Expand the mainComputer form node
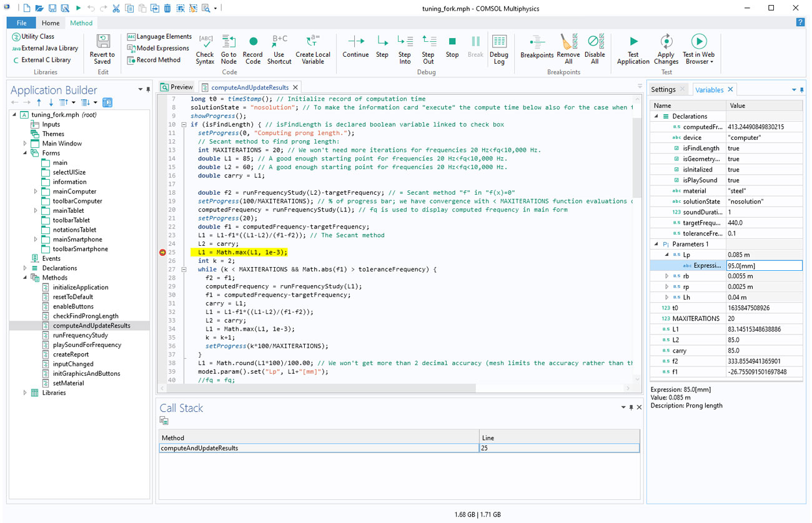Viewport: 812px width, 523px height. click(36, 192)
